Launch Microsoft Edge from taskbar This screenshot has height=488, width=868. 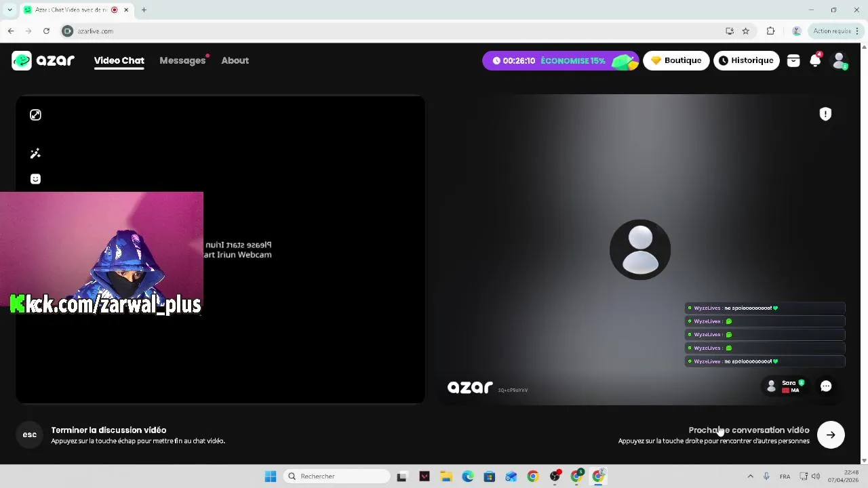click(x=468, y=476)
